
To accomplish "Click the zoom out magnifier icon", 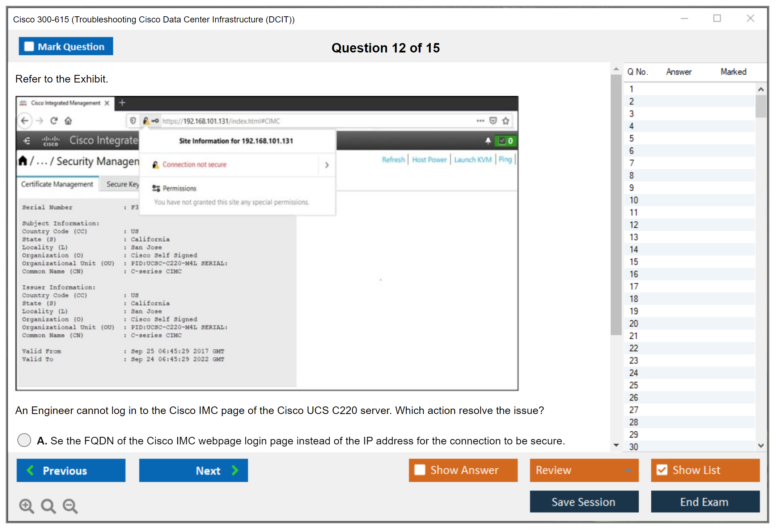I will click(x=70, y=506).
